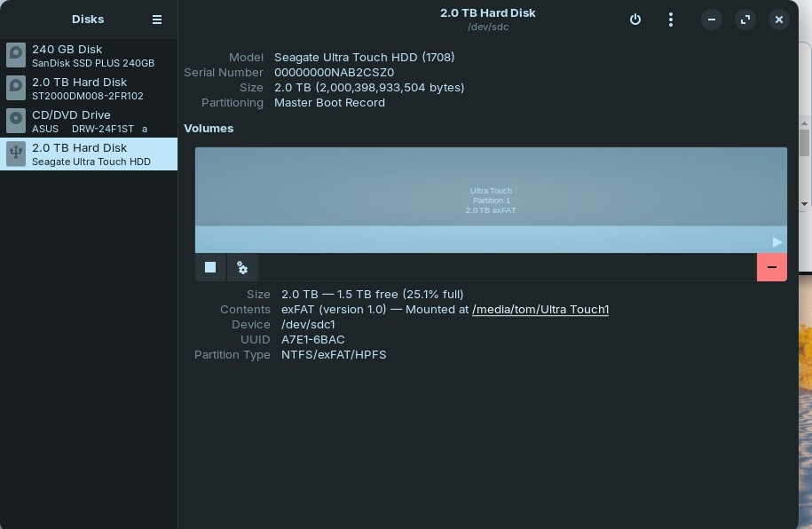Minimize the Disks window
Image resolution: width=812 pixels, height=529 pixels.
coord(712,20)
